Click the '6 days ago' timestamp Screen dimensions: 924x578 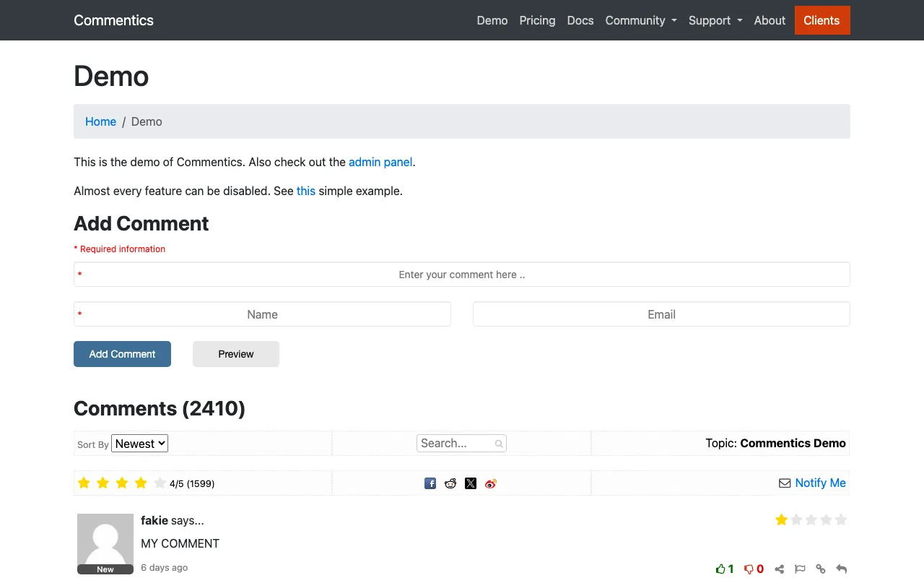(165, 568)
